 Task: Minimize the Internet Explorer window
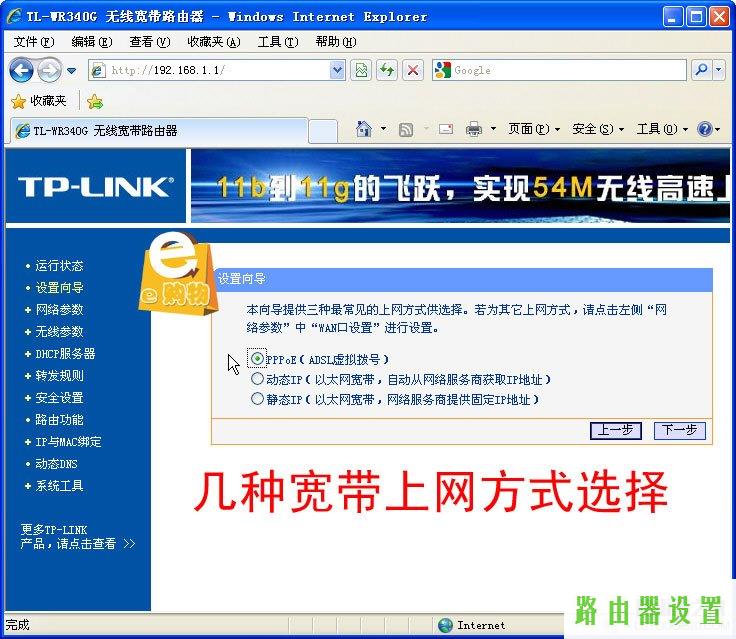click(673, 17)
